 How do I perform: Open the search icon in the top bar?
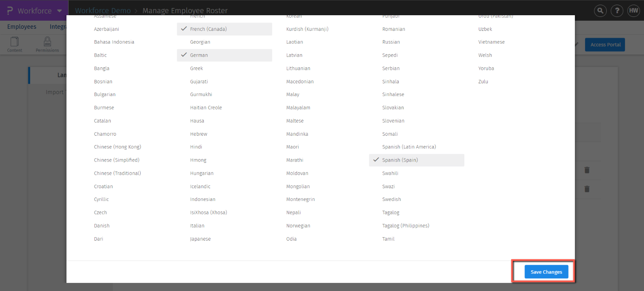click(x=600, y=11)
